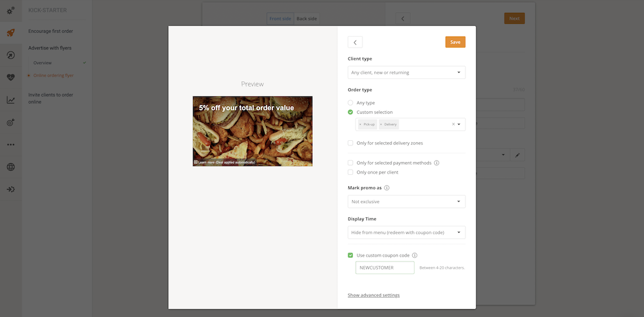The width and height of the screenshot is (644, 317).
Task: Click the exit arrow sidebar icon
Action: point(11,189)
